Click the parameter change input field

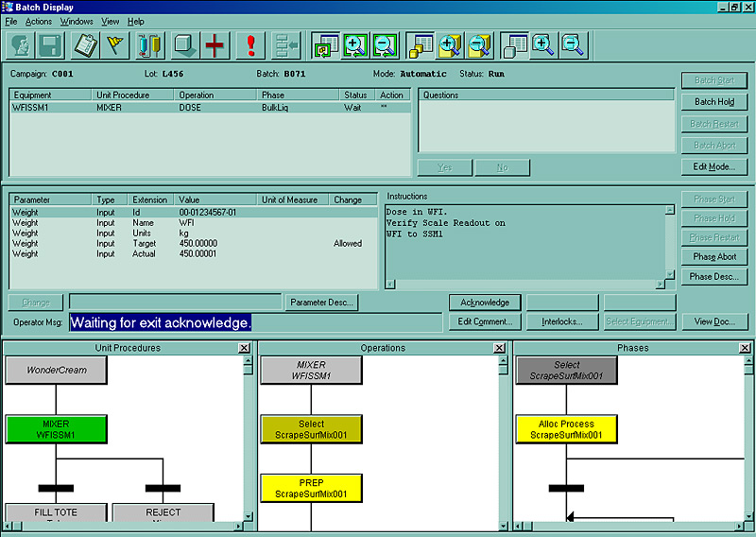(175, 303)
